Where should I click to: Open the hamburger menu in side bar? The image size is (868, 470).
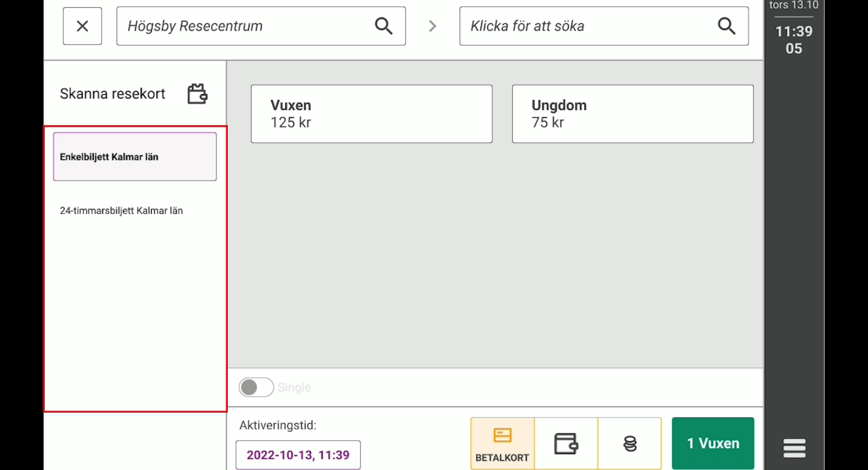point(794,448)
